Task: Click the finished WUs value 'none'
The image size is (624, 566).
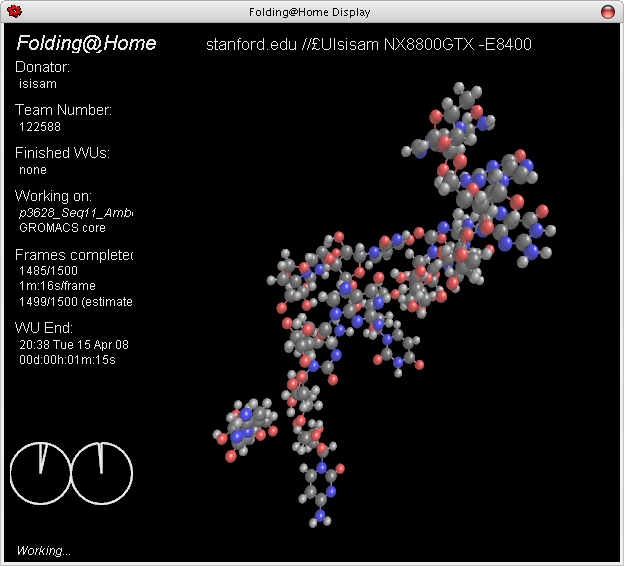Action: click(33, 170)
